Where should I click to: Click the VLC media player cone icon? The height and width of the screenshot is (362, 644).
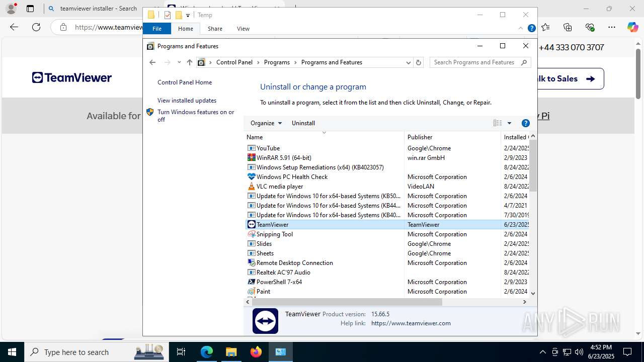(x=251, y=187)
